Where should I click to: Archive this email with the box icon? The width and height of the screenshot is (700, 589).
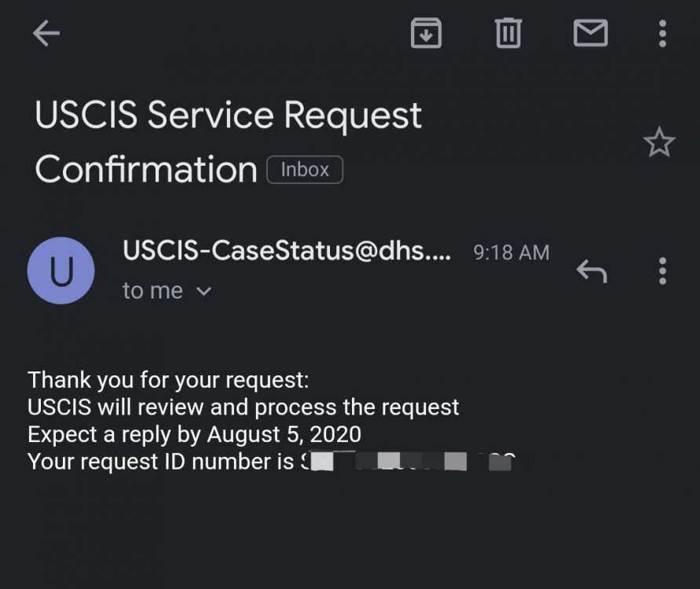(x=426, y=33)
